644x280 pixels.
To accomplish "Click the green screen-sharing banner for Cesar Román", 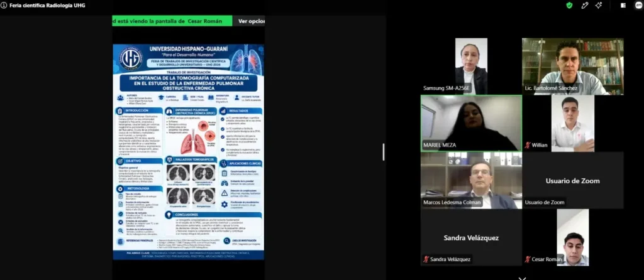I will click(172, 21).
